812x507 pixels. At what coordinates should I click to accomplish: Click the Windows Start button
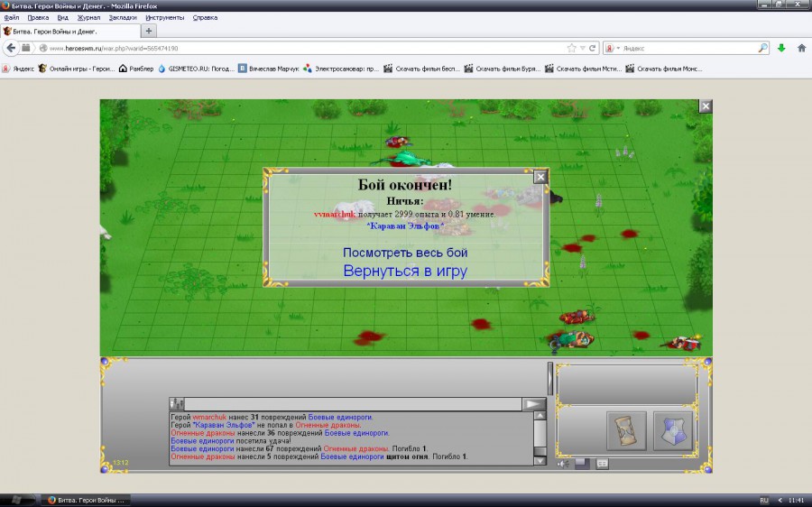[x=16, y=501]
